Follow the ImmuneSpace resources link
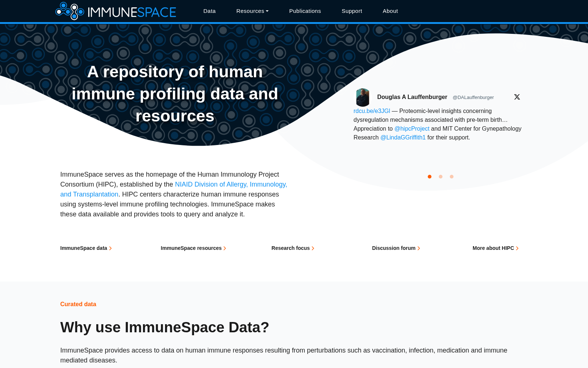The height and width of the screenshot is (368, 588). tap(193, 248)
